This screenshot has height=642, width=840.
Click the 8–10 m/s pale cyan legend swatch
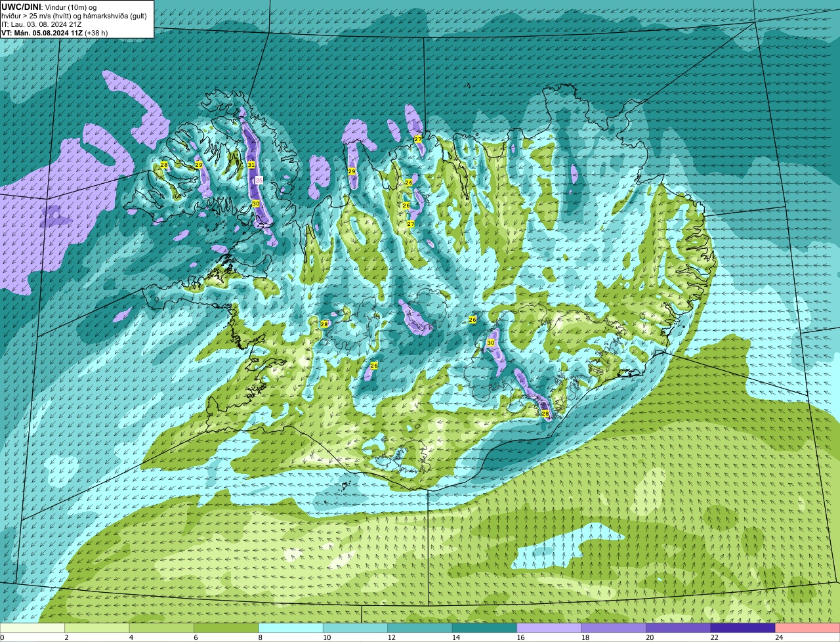pos(291,628)
